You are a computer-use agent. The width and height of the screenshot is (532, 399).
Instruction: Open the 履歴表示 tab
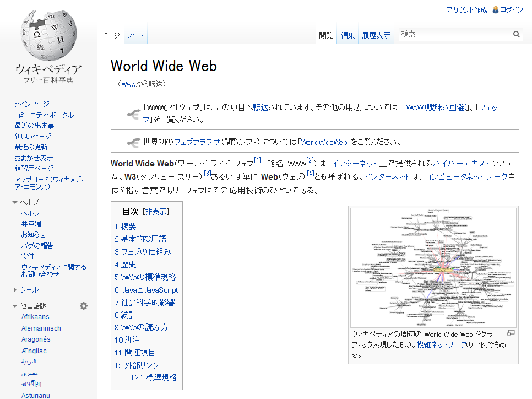coord(376,35)
